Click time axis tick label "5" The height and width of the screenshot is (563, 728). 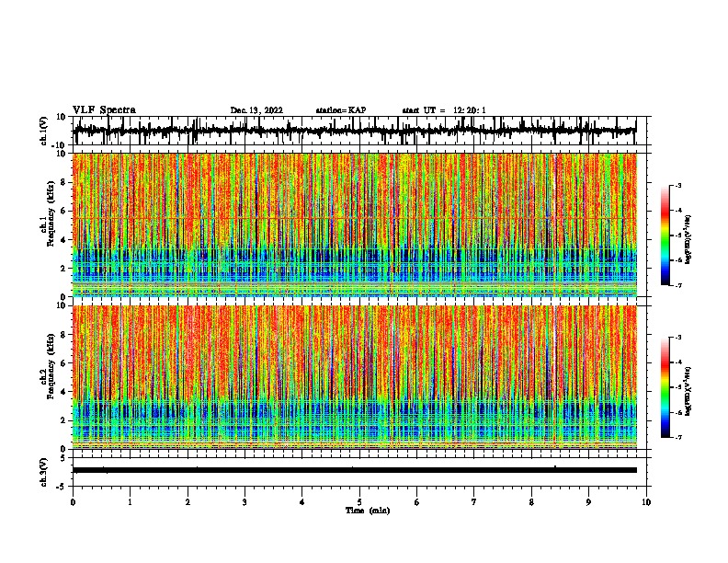point(359,501)
